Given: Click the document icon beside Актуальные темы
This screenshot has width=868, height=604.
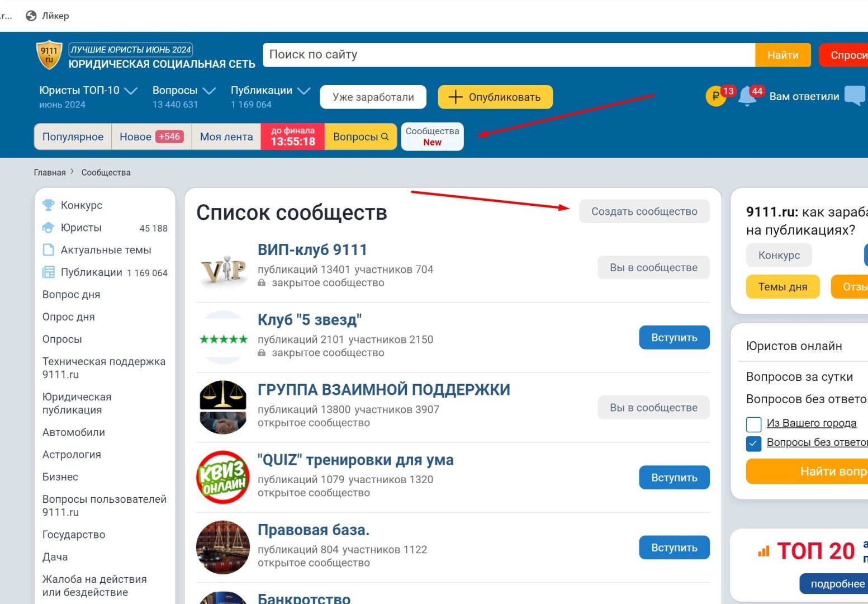Looking at the screenshot, I should click(49, 250).
